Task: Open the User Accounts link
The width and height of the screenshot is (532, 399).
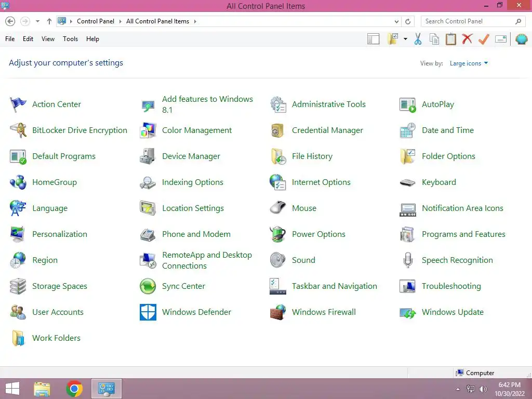Action: [58, 312]
